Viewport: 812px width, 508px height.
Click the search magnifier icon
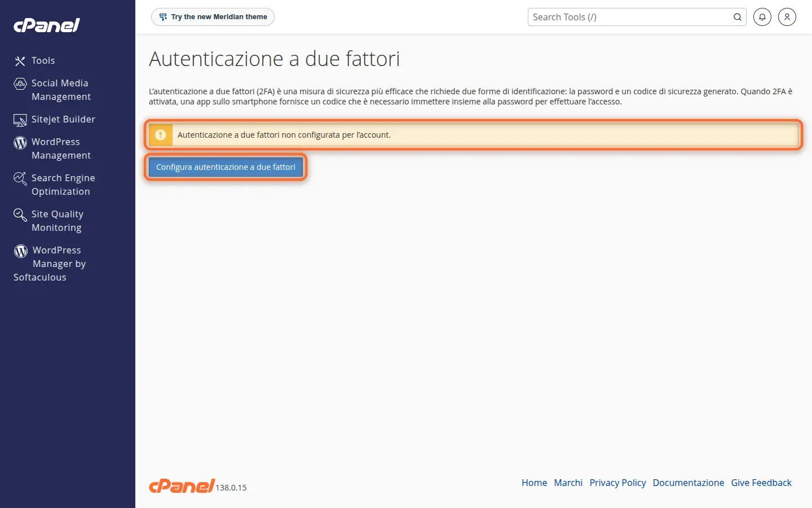737,17
